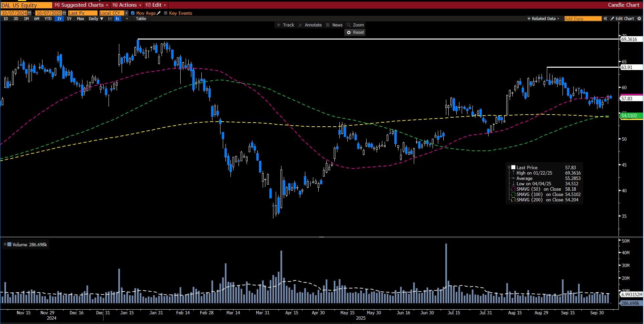644x324 pixels.
Task: Expand the Related Data dropdown
Action: (543, 19)
